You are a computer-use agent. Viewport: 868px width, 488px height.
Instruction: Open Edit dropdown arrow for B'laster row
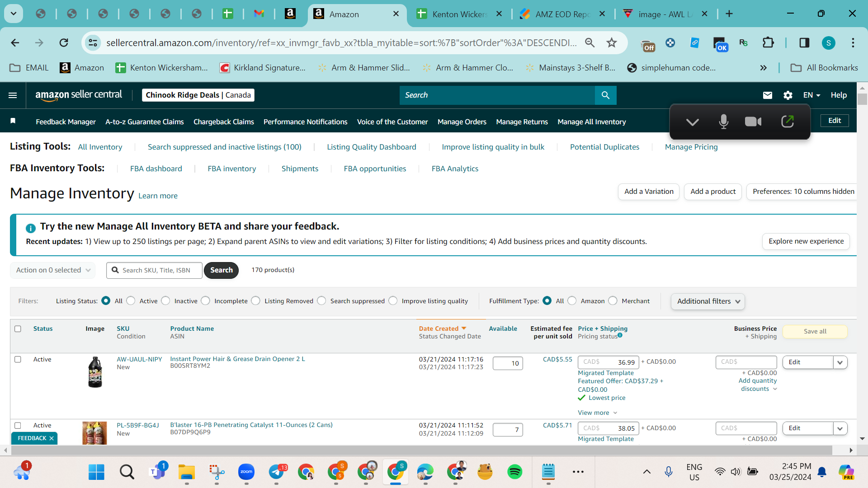[840, 428]
